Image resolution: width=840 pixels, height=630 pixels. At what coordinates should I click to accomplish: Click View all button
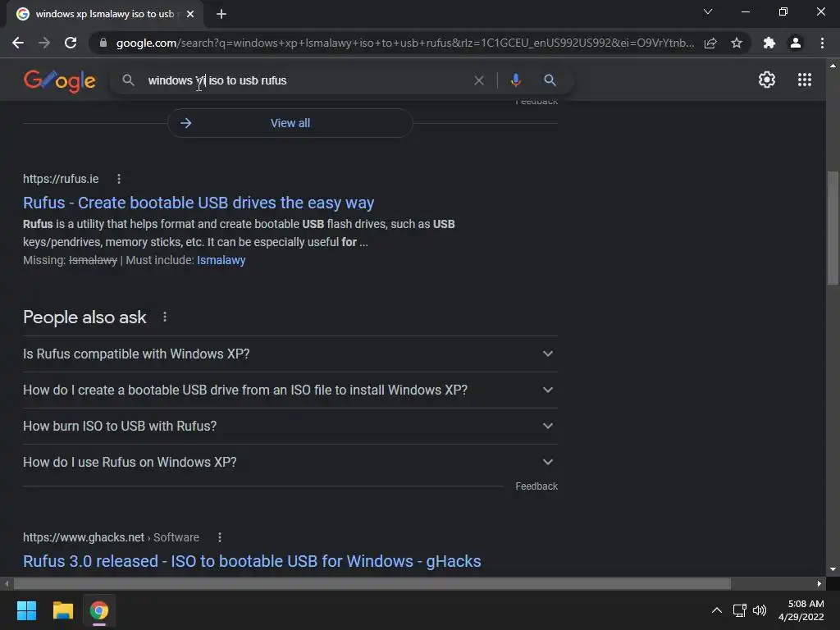coord(290,123)
